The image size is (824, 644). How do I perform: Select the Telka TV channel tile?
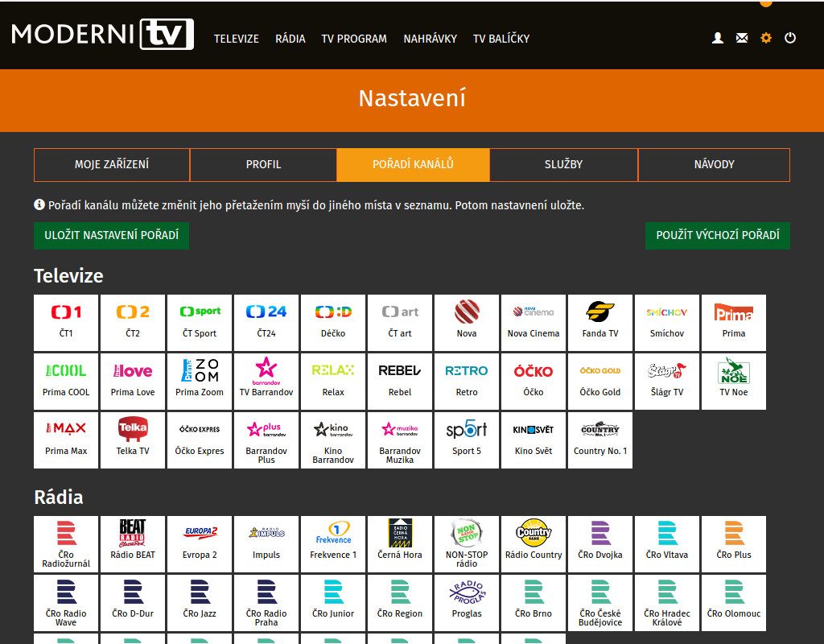pos(133,440)
